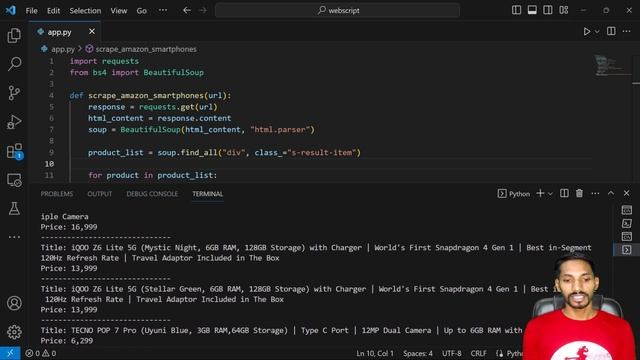Screen dimensions: 640x360
Task: Switch to the Problems panel tab
Action: tap(57, 194)
